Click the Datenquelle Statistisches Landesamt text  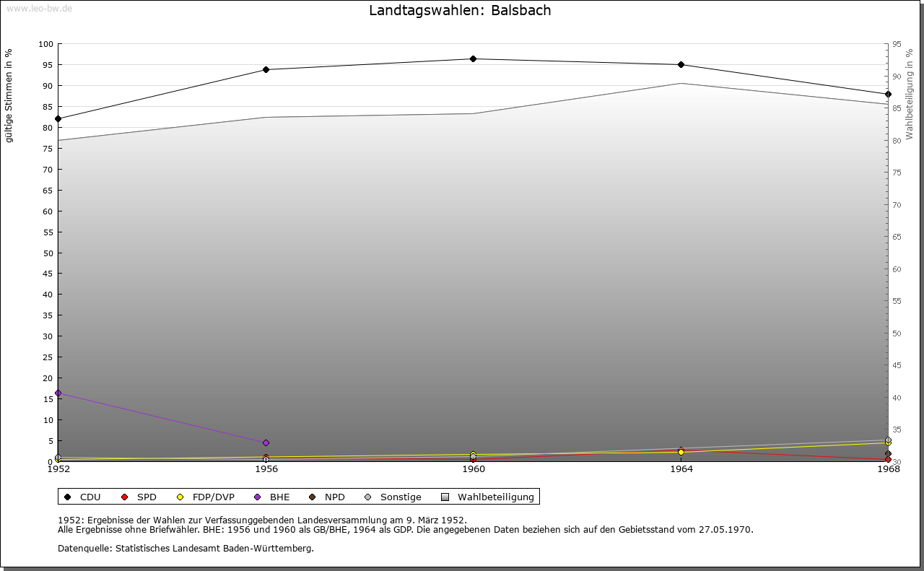click(x=186, y=548)
